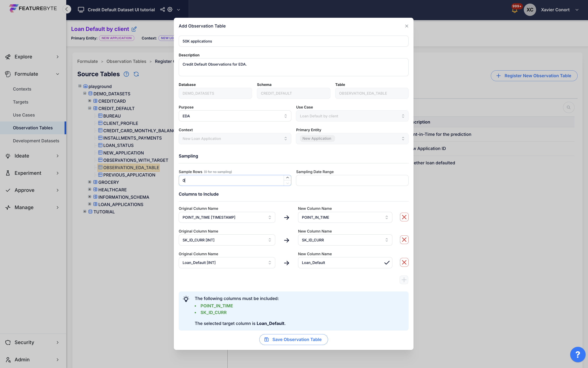Go to Use Cases in sidebar
Screen dimensions: 588x368
(x=24, y=115)
